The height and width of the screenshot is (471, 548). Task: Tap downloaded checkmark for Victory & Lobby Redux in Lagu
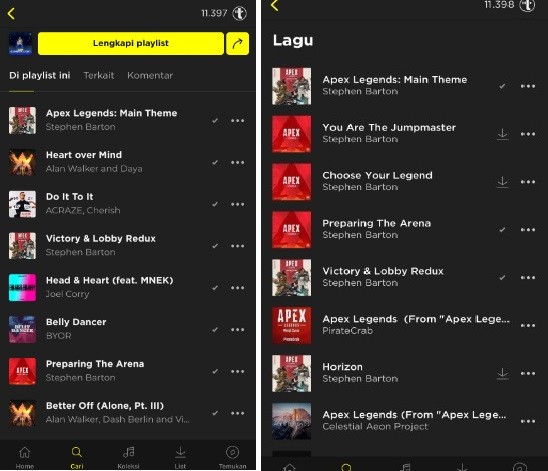[502, 278]
